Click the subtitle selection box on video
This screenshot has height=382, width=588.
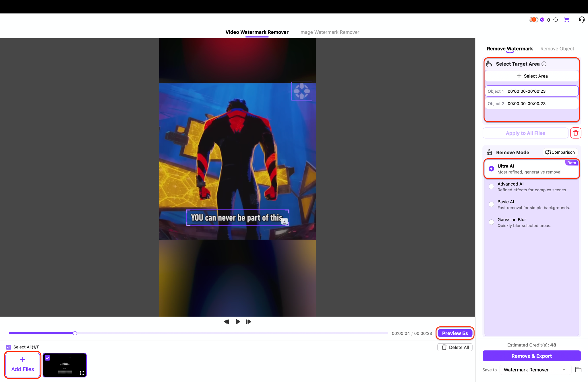(238, 218)
